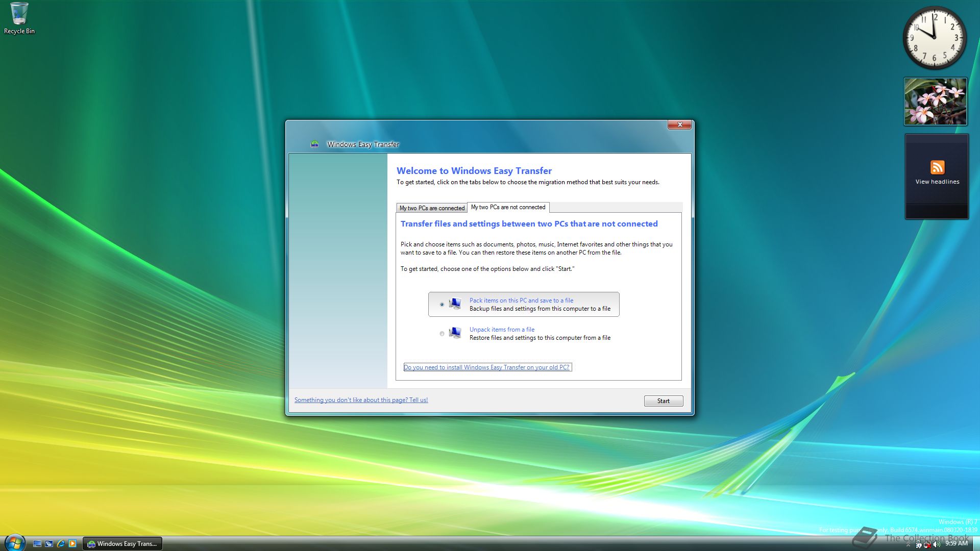Click the Welcome to Windows Easy Transfer heading
Viewport: 980px width, 551px height.
474,171
